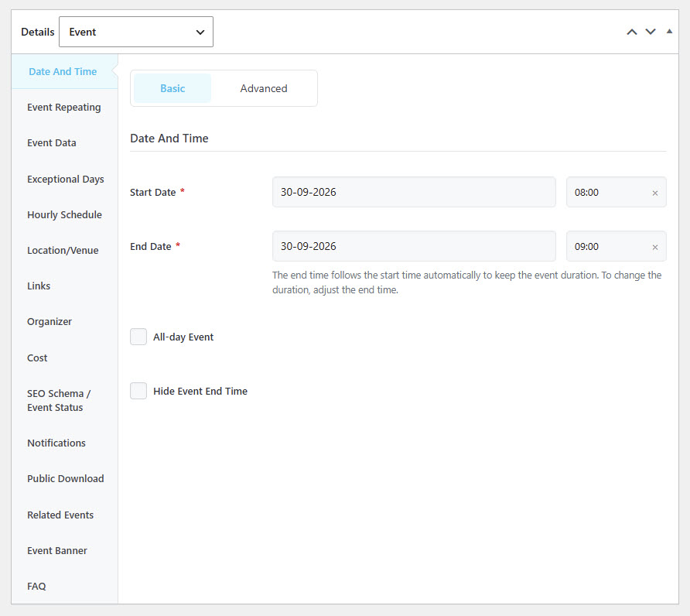Open the Event Banner section
The width and height of the screenshot is (690, 616).
point(65,550)
